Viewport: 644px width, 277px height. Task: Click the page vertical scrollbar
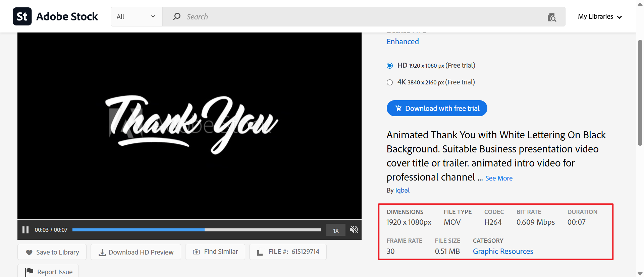pyautogui.click(x=640, y=93)
